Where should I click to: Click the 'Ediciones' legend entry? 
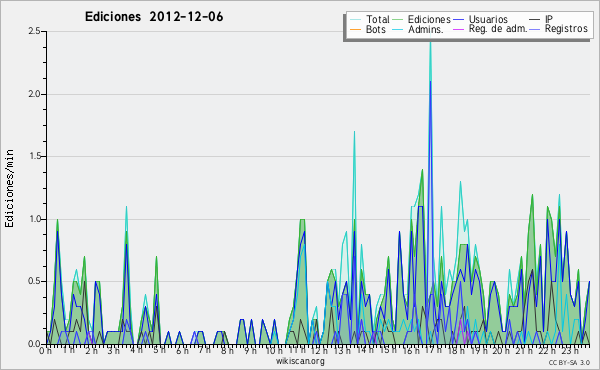pos(429,19)
